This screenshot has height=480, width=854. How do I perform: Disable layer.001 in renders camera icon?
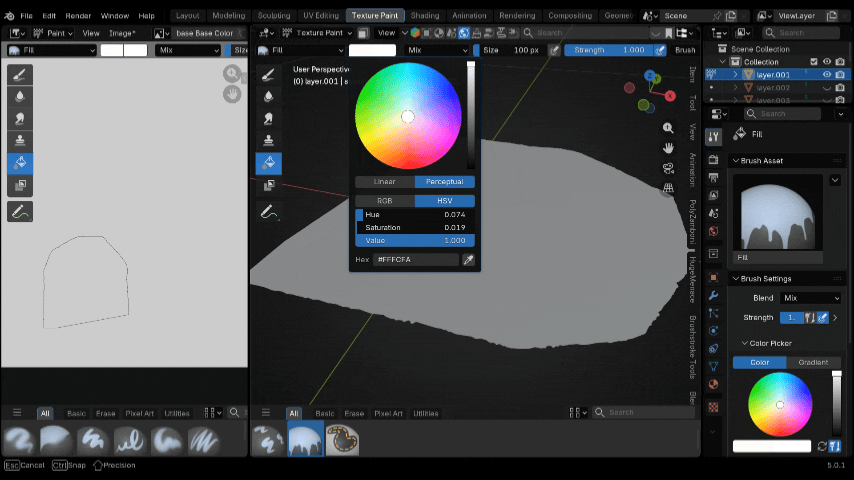point(840,75)
